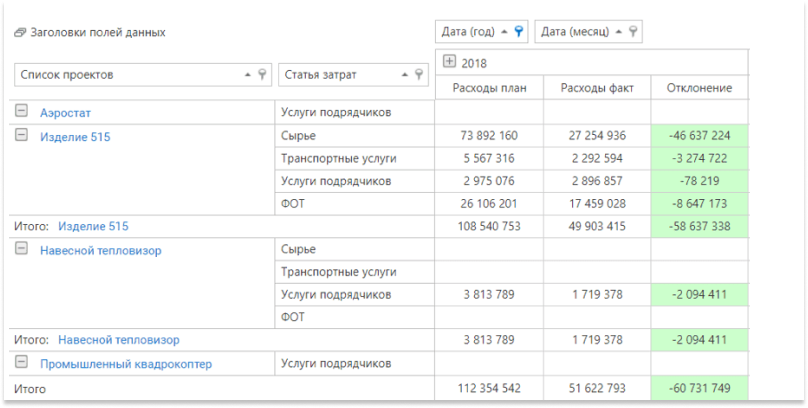Open the Аэростат project link
Screen dimensions: 808x408
[x=65, y=113]
